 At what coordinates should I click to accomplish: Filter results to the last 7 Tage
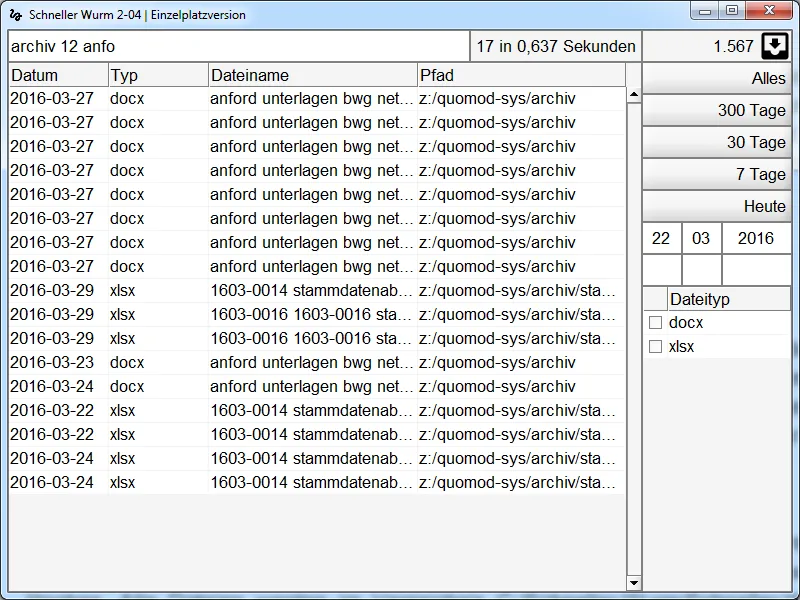coord(716,174)
